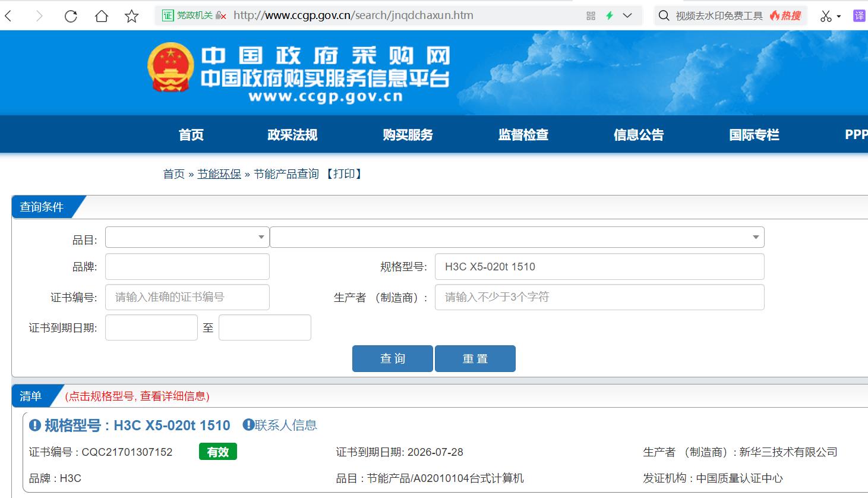868x498 pixels.
Task: Open the 购买服务 navigation menu
Action: [408, 135]
